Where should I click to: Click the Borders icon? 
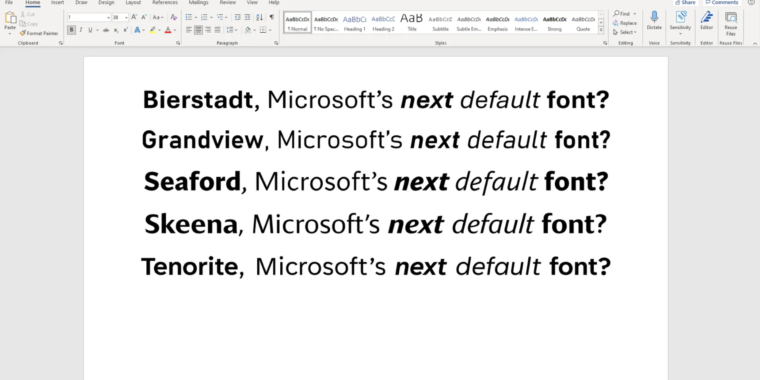(263, 30)
